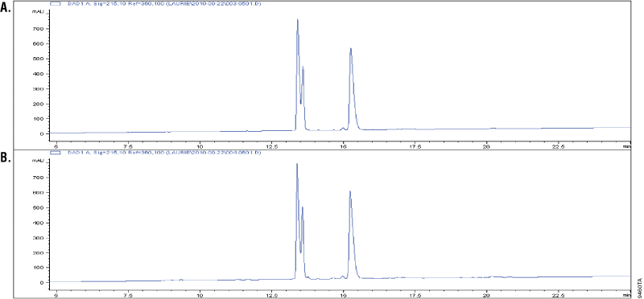
Task: Click the 20 x-axis label in panel B
Action: coord(487,294)
